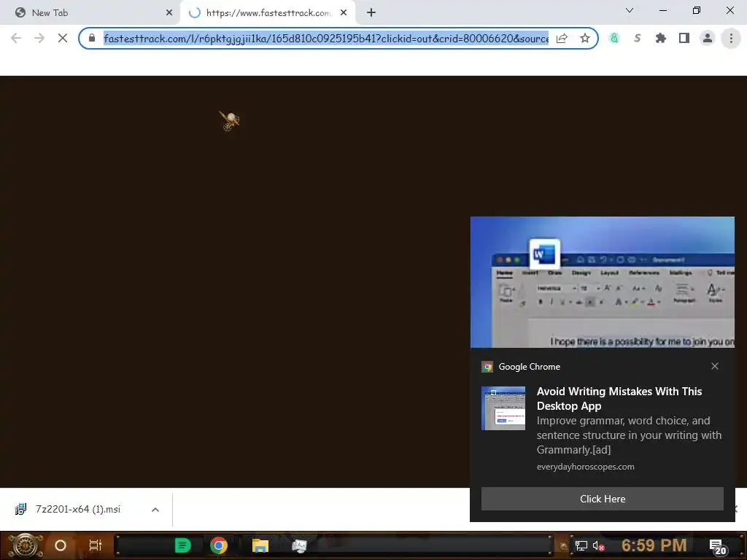The width and height of the screenshot is (747, 560).
Task: Share this page using the share icon
Action: tap(562, 38)
